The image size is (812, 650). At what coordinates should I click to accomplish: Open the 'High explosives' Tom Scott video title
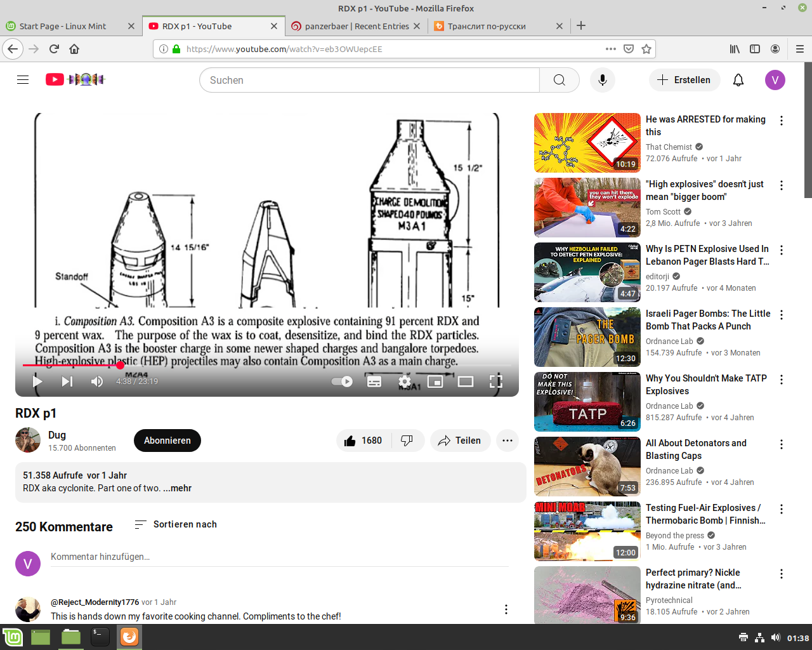[x=705, y=190]
